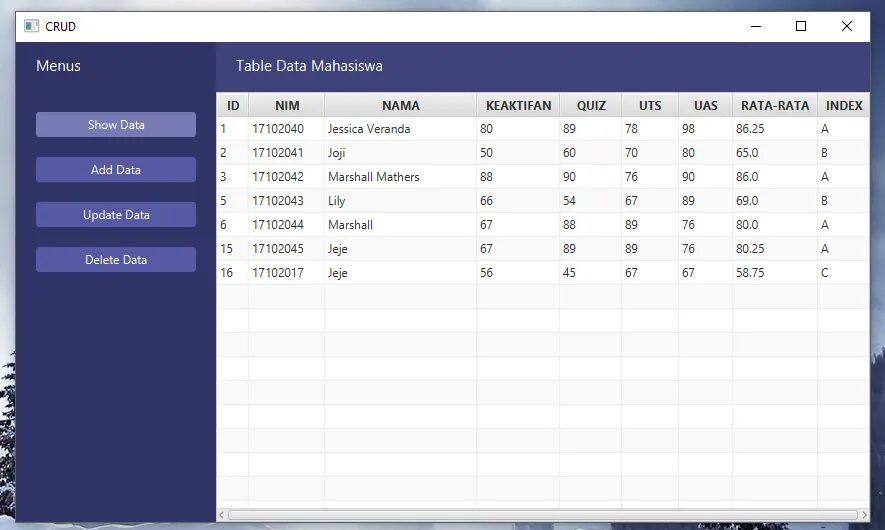885x530 pixels.
Task: Click NIM cell 17102044
Action: [287, 225]
